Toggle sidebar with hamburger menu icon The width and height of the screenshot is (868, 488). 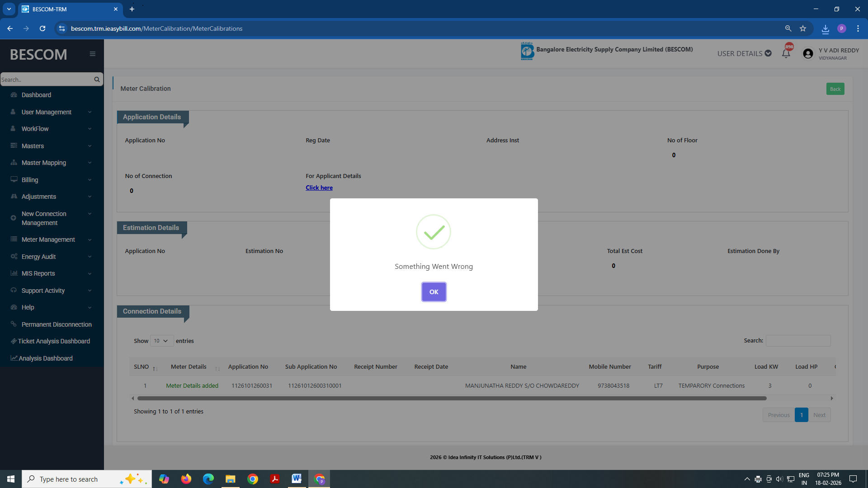coord(93,54)
